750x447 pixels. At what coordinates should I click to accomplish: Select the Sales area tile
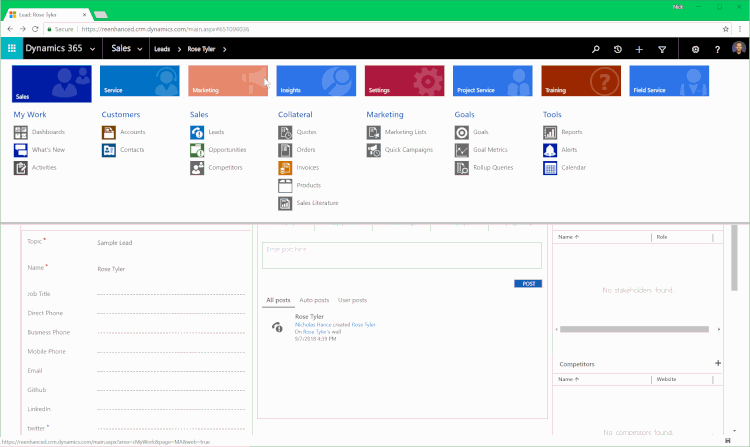click(52, 84)
